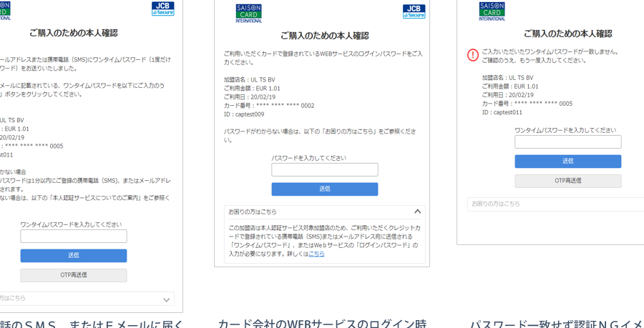This screenshot has height=328, width=644.
Task: Expand お困りの方はこちら chevron in leftmost panel
Action: (x=166, y=299)
